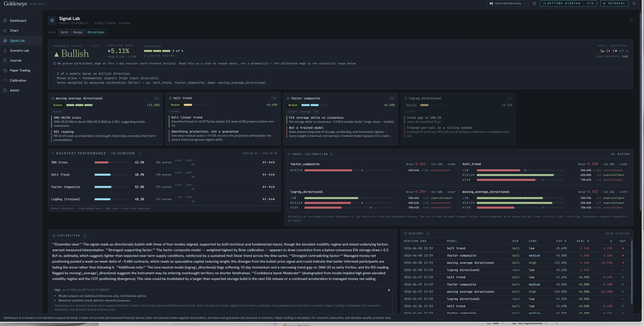Screen dimensions: 644x326
Task: Open Paper Trading sidebar icon
Action: click(5, 70)
